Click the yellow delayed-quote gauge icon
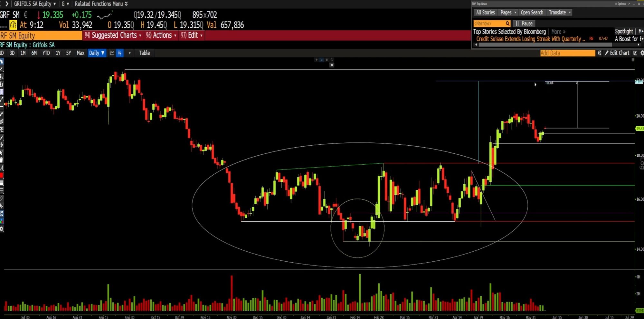Image resolution: width=644 pixels, height=319 pixels. point(13,25)
